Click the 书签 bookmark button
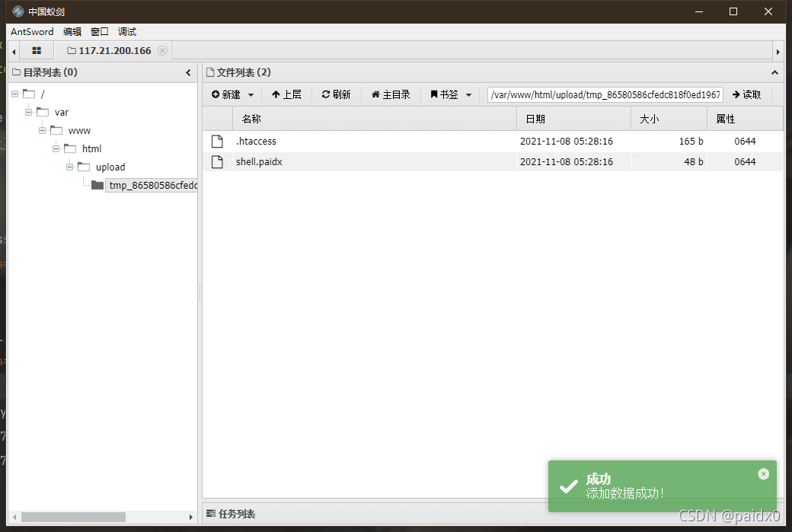This screenshot has width=792, height=532. pyautogui.click(x=445, y=94)
